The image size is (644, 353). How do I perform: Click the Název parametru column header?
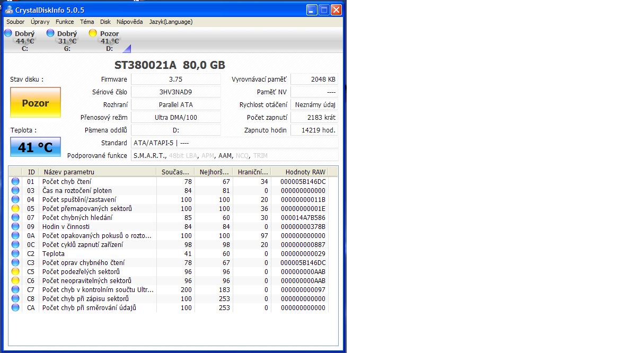click(x=98, y=172)
